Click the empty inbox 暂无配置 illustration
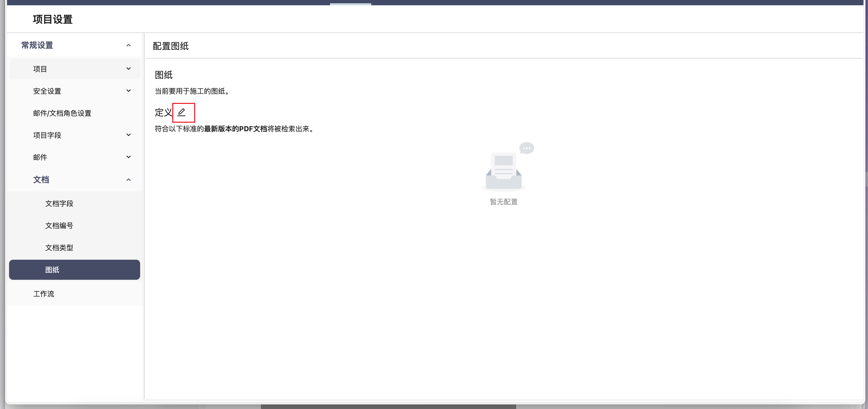The image size is (868, 409). (x=503, y=170)
